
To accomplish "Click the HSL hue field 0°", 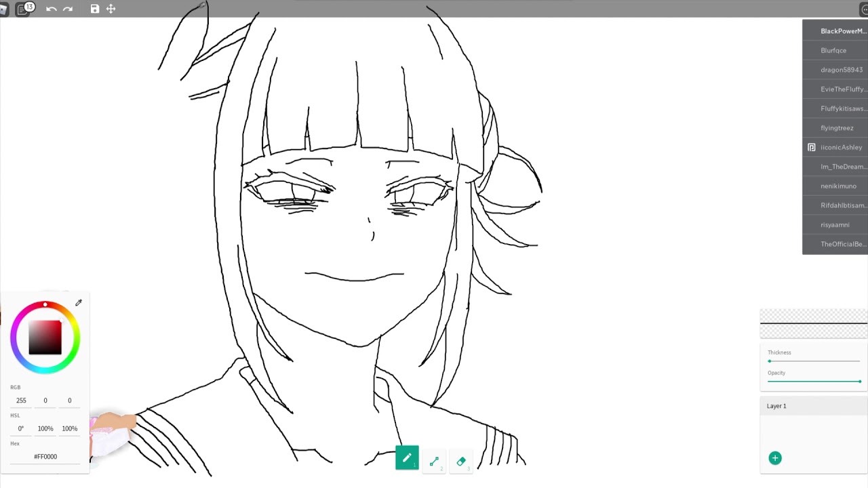I will [21, 428].
